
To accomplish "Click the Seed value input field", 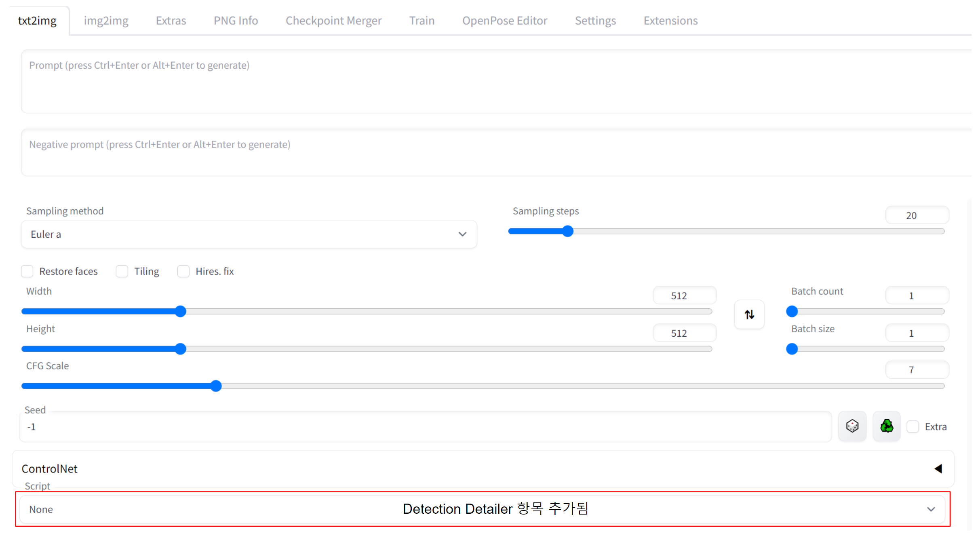I will click(x=424, y=427).
